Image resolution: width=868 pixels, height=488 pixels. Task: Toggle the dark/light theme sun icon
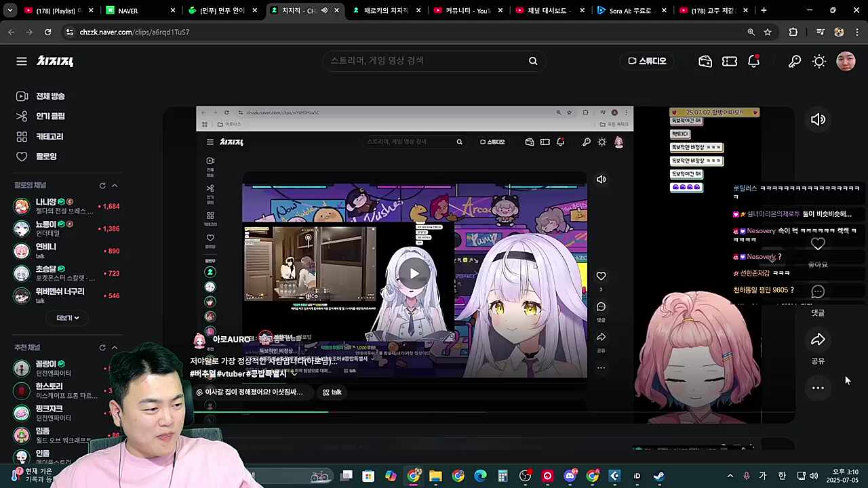[819, 61]
